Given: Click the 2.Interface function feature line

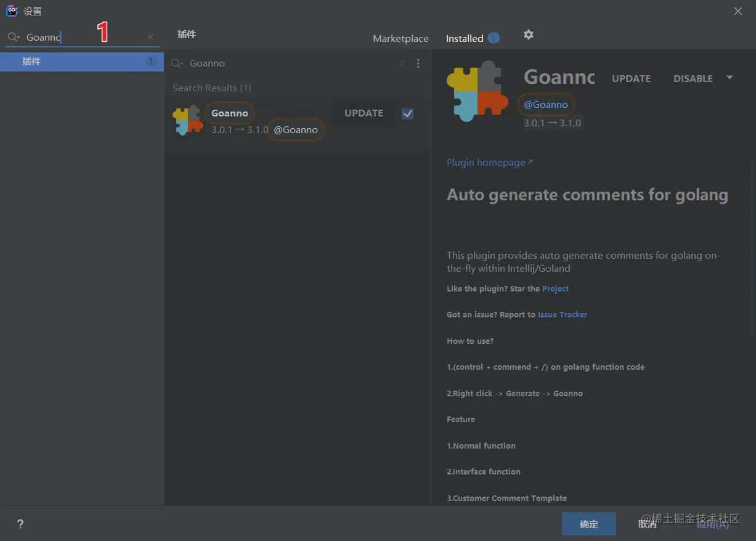Looking at the screenshot, I should click(x=484, y=471).
